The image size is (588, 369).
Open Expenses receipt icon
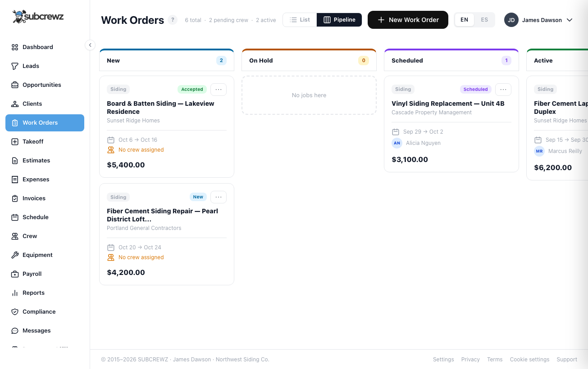point(15,180)
